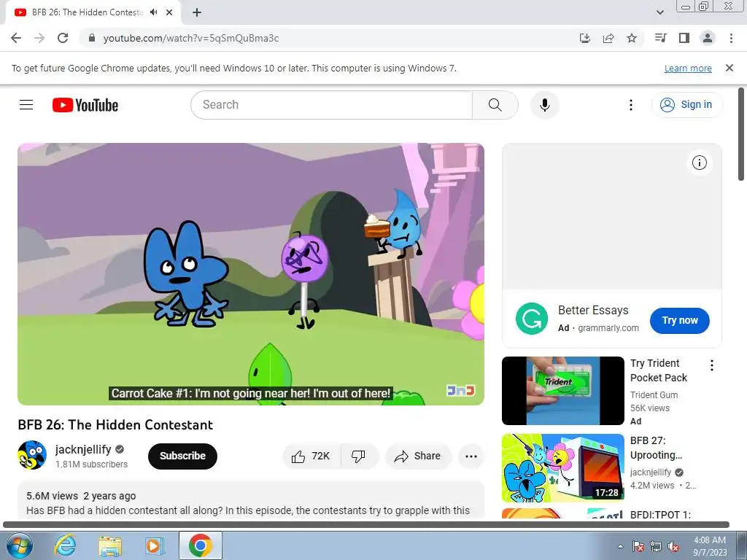Open the taskbar clock showing 4:08 AM
The height and width of the screenshot is (560, 747).
click(x=710, y=545)
